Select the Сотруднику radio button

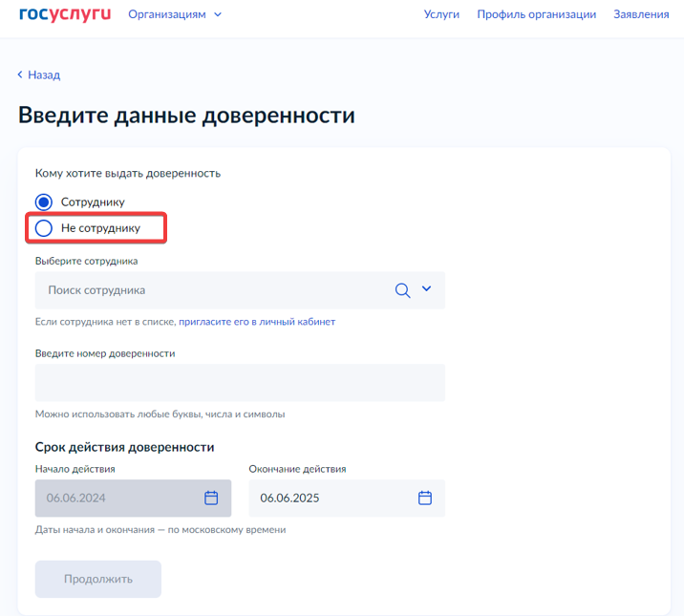point(44,202)
